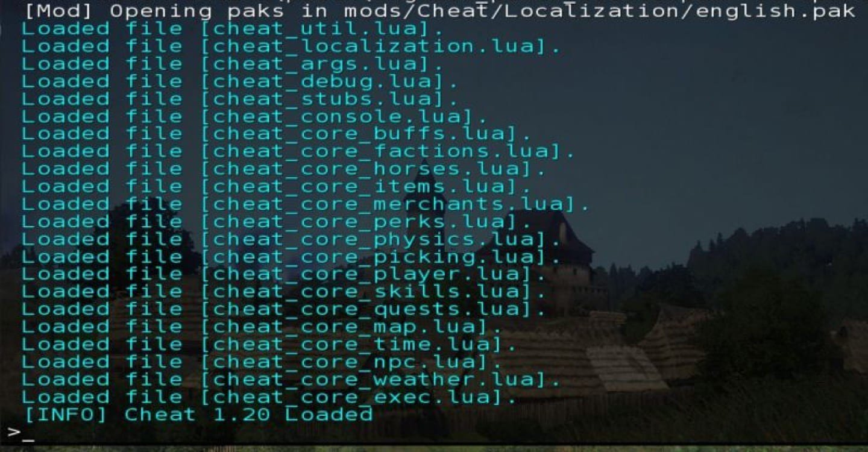The height and width of the screenshot is (452, 868).
Task: Select the cheat_core_perks.lua log line
Action: (277, 221)
